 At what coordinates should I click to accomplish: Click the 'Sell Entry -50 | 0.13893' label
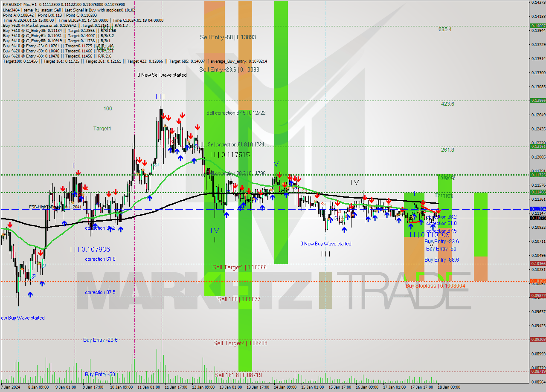click(x=228, y=37)
